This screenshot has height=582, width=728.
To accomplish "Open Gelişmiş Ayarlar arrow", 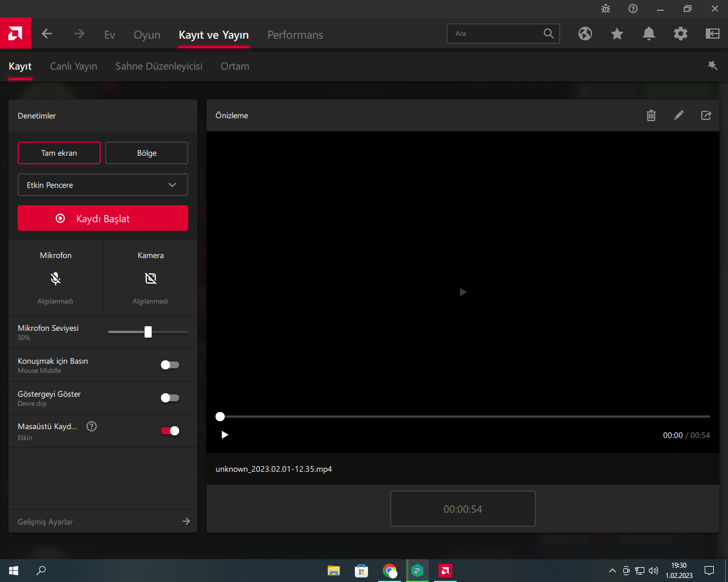I will [x=186, y=521].
